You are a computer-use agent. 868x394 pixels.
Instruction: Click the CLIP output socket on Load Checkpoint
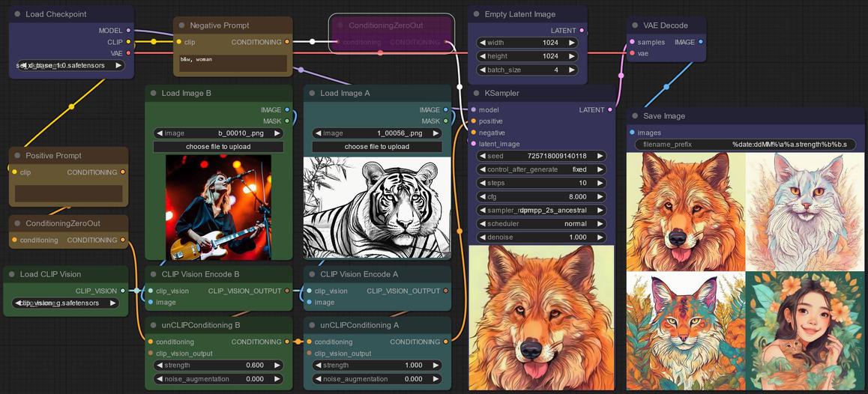tap(128, 41)
